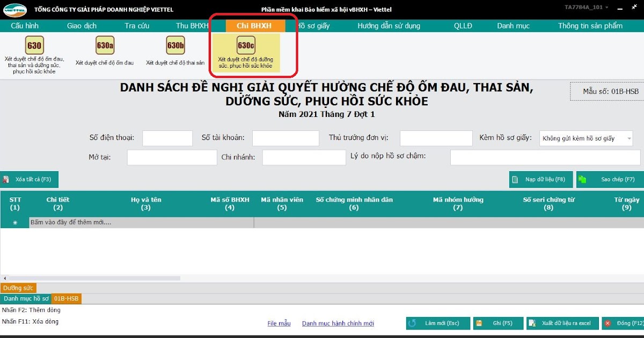Viewport: 644px width, 338px height.
Task: Click the Số điện thoại input field
Action: [167, 138]
